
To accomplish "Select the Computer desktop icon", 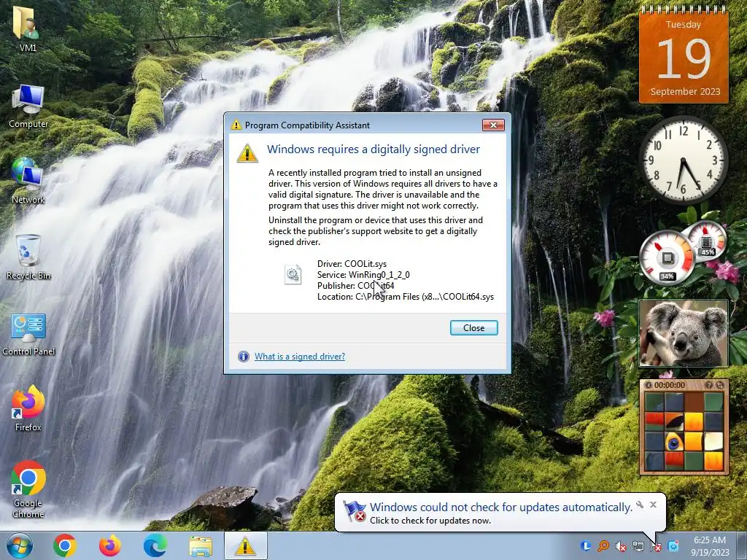I will [x=28, y=106].
